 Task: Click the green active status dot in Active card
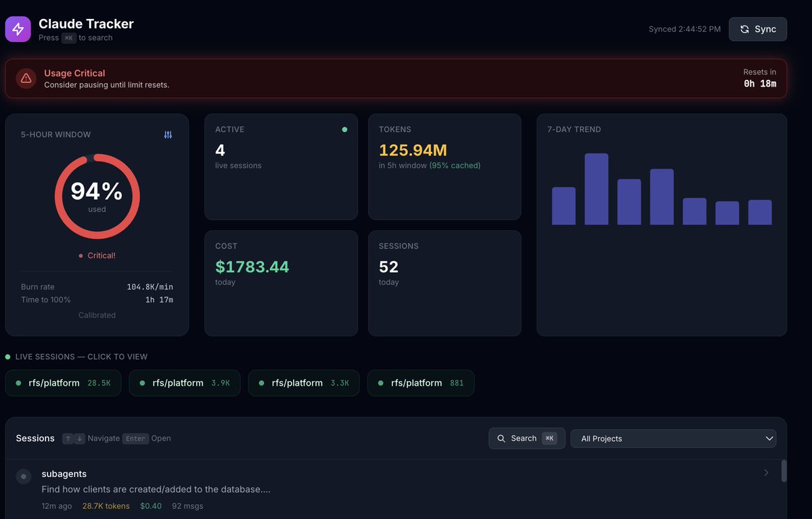pyautogui.click(x=344, y=129)
